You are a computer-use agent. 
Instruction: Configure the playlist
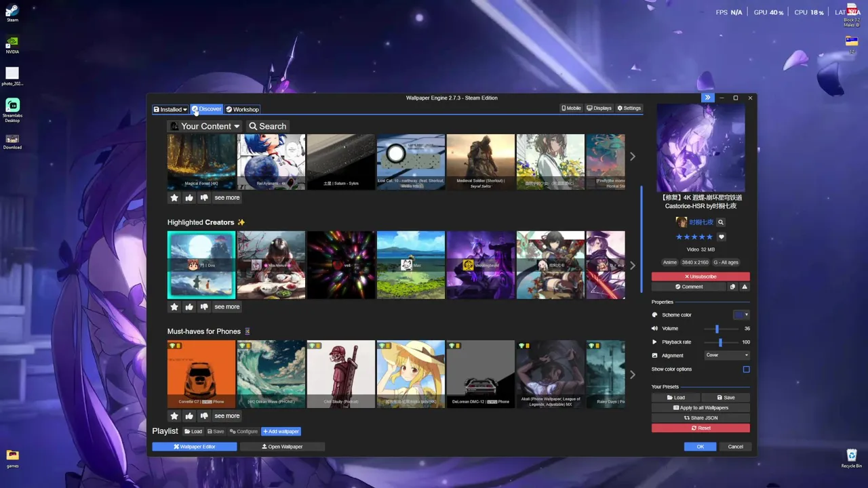243,432
